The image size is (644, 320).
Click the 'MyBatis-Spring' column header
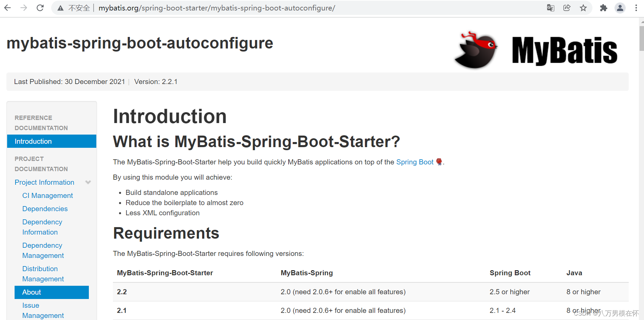pyautogui.click(x=307, y=273)
